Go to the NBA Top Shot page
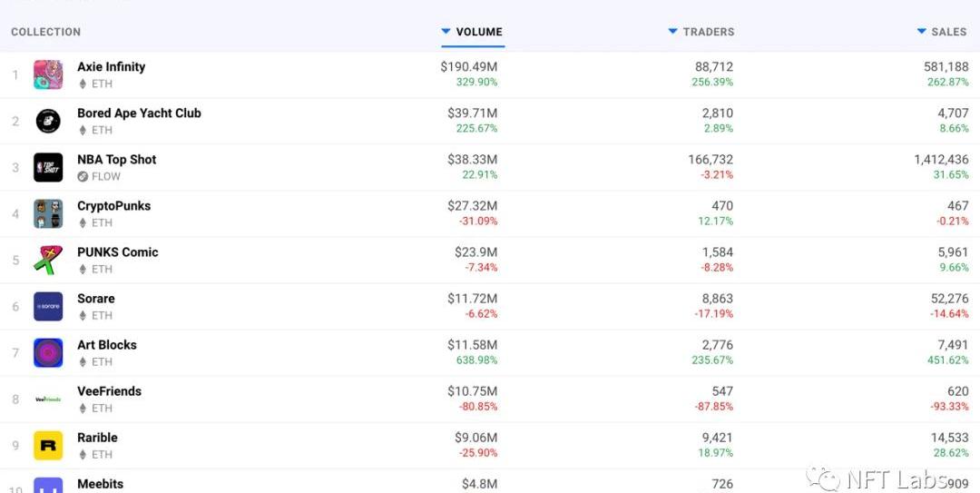This screenshot has height=493, width=980. click(116, 159)
